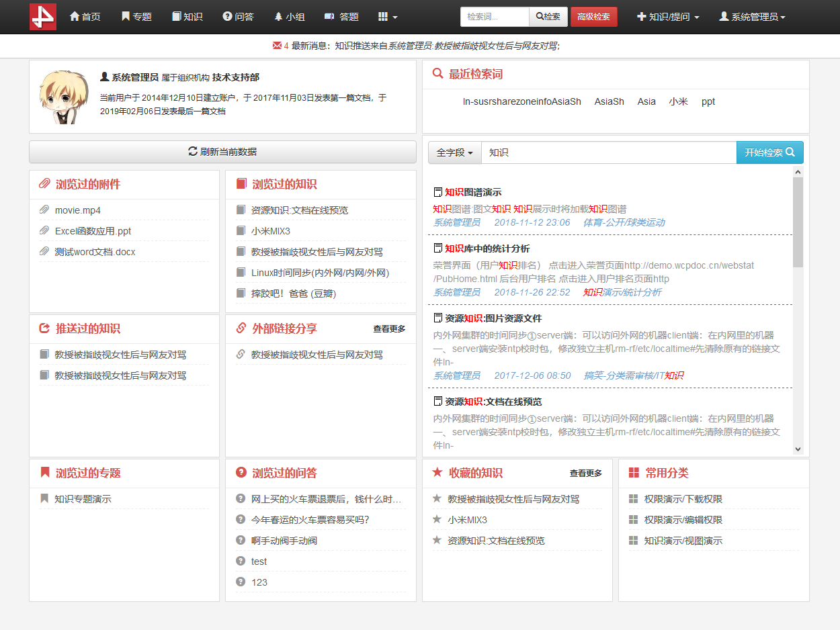This screenshot has width=840, height=630.
Task: Click the star icon beside 小米MIX3 favorite
Action: coord(437,520)
